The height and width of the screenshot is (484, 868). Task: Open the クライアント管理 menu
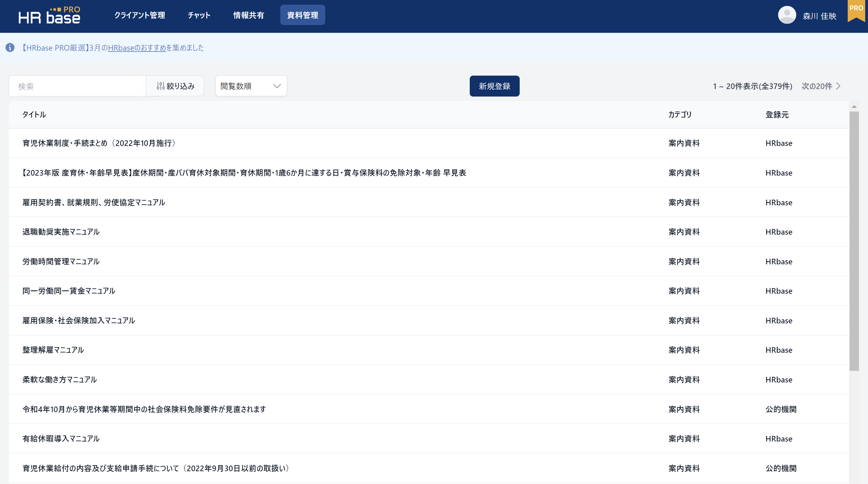coord(140,15)
